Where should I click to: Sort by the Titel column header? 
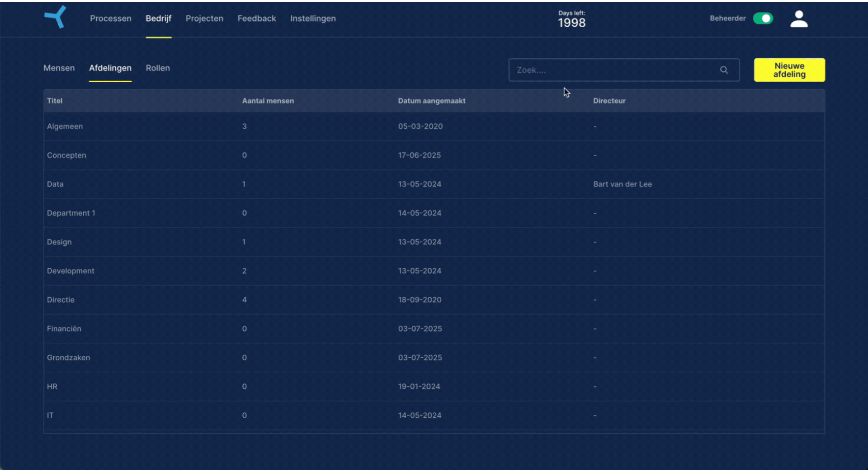coord(55,101)
